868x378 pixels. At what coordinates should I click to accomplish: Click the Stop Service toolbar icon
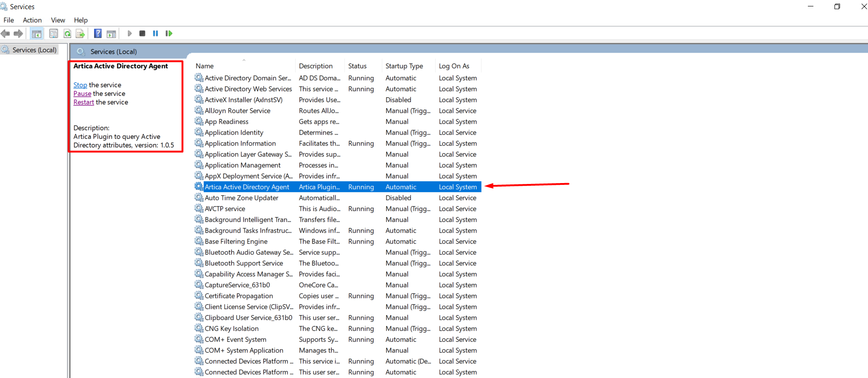click(142, 33)
